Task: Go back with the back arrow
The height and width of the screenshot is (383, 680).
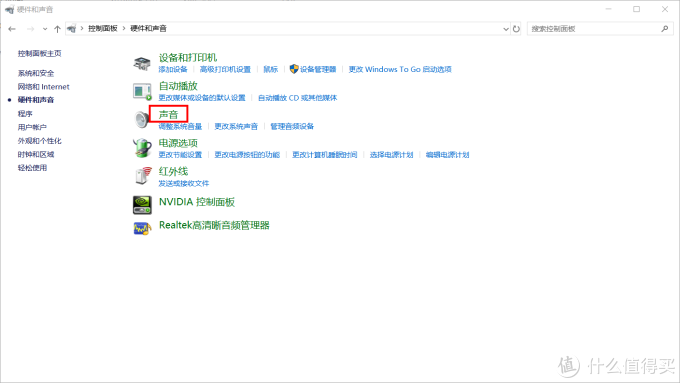Action: tap(12, 29)
